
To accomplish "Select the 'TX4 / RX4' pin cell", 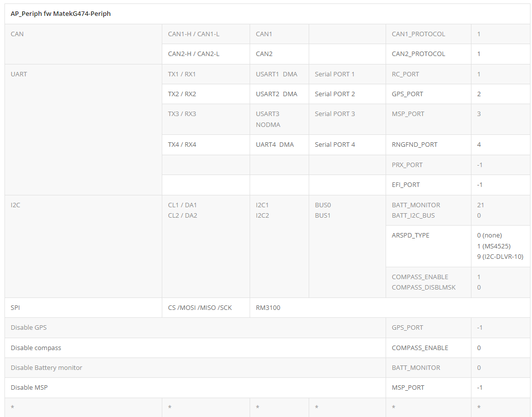I will pyautogui.click(x=206, y=145).
